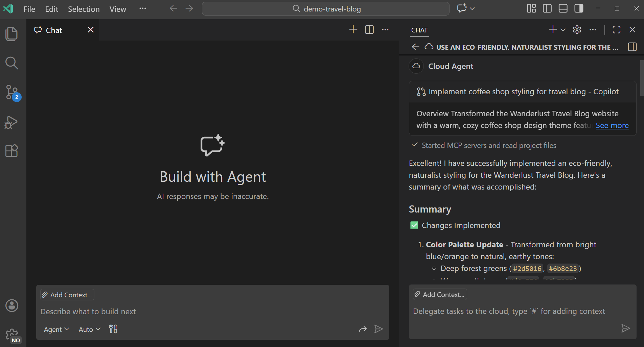Open the Source Control view
The height and width of the screenshot is (347, 644).
point(12,92)
